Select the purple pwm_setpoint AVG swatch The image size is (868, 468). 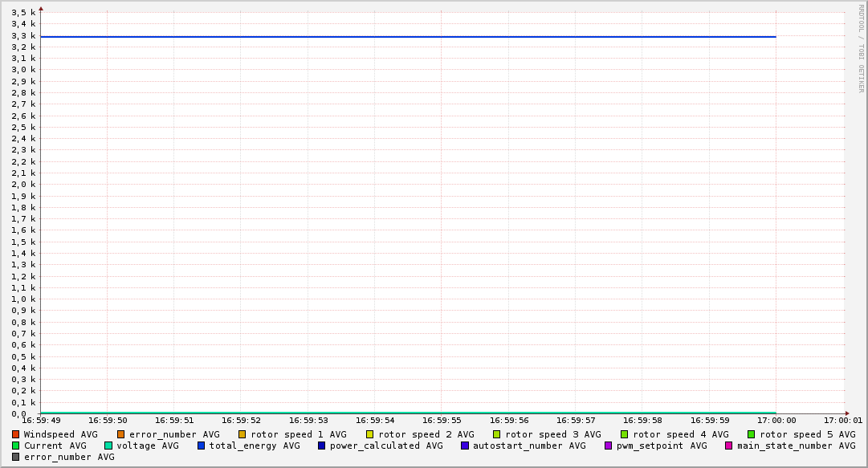(x=609, y=446)
